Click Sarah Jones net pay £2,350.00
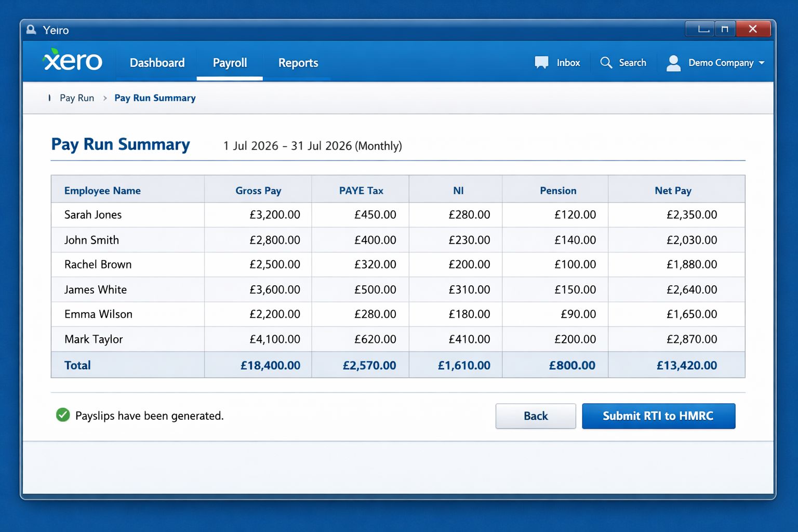This screenshot has height=532, width=798. [x=691, y=215]
